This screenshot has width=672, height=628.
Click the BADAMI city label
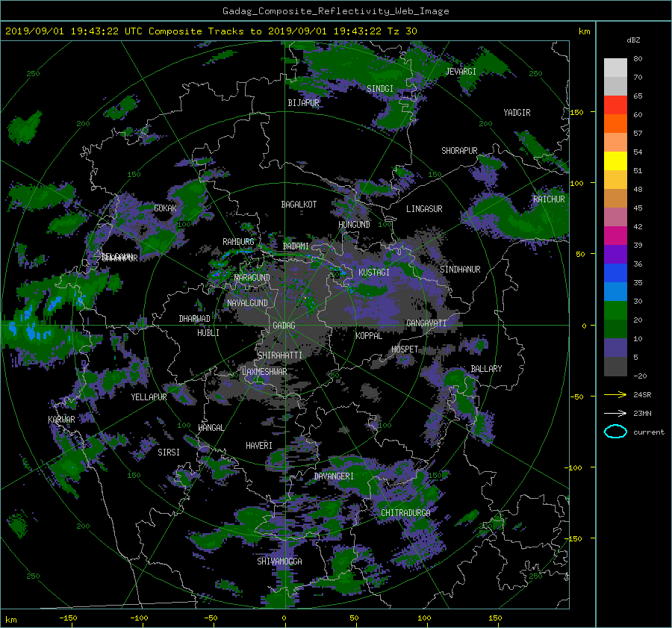click(296, 246)
